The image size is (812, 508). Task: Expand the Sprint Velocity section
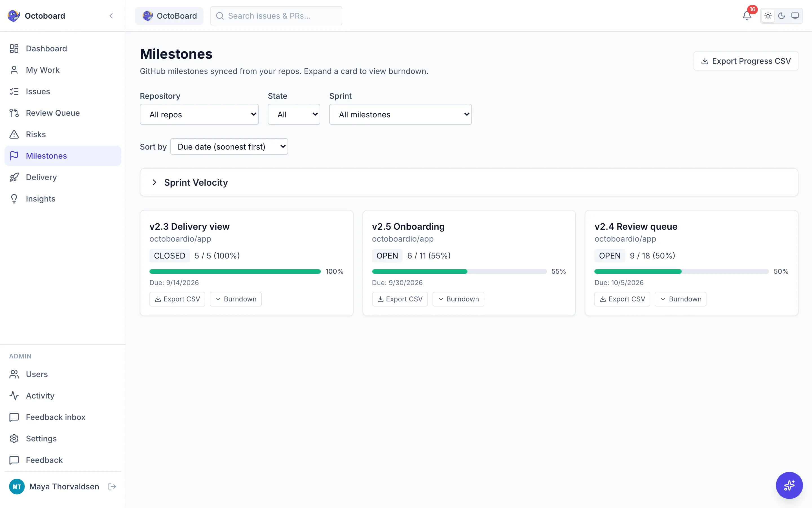pos(469,182)
